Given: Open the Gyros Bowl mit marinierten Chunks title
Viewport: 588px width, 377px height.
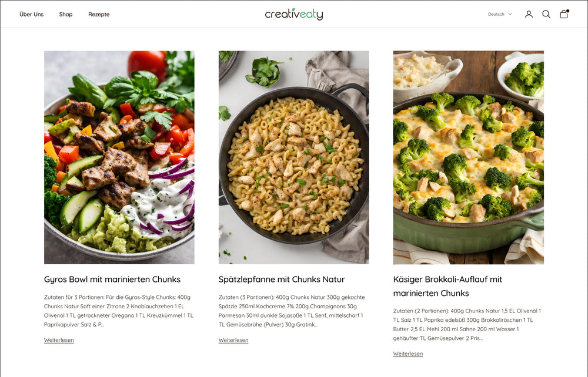Looking at the screenshot, I should (x=112, y=280).
